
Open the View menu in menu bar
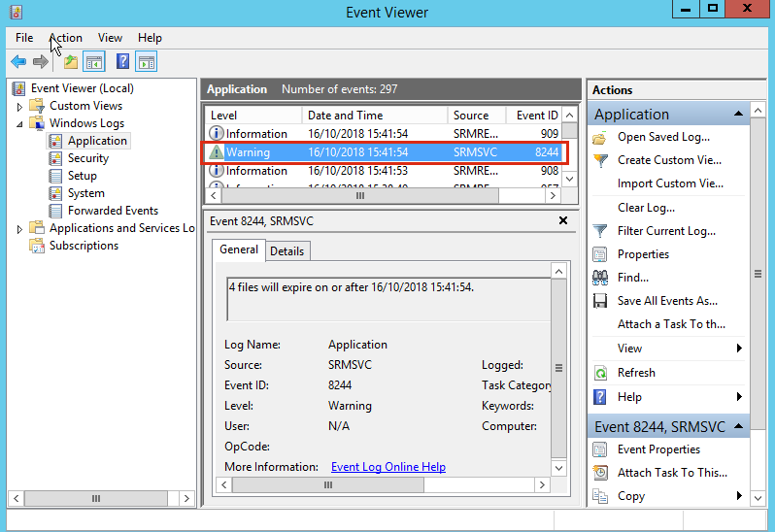tap(110, 38)
